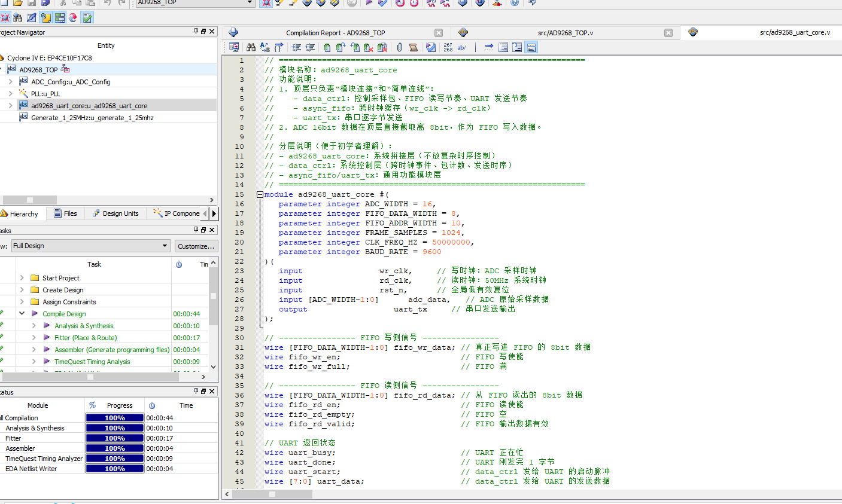This screenshot has width=842, height=504.
Task: Jump to the next bookmark
Action: coord(341,47)
